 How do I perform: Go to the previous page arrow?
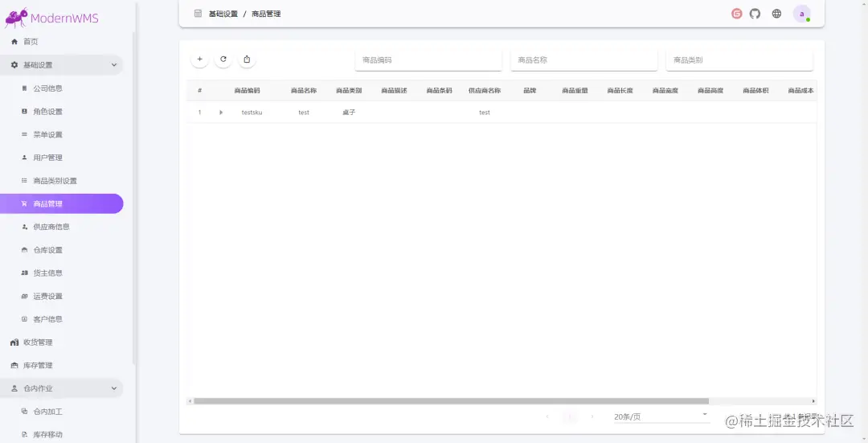(x=547, y=416)
